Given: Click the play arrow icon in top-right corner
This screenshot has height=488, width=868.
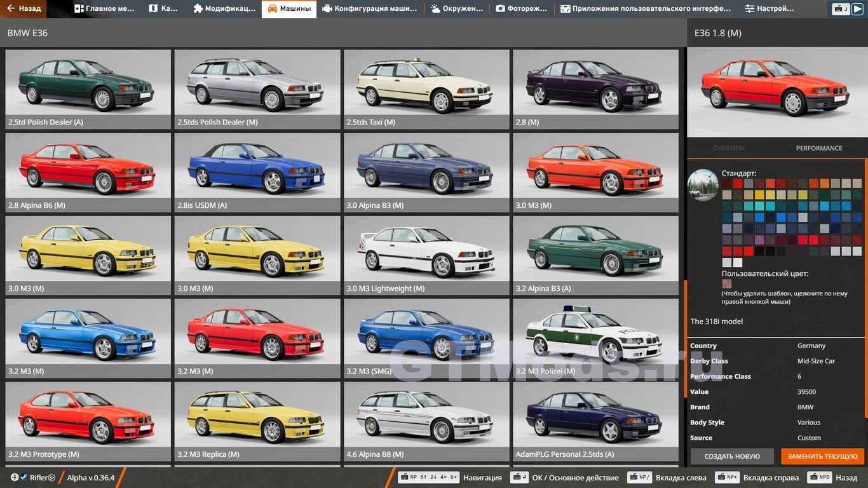Looking at the screenshot, I should click(x=857, y=9).
